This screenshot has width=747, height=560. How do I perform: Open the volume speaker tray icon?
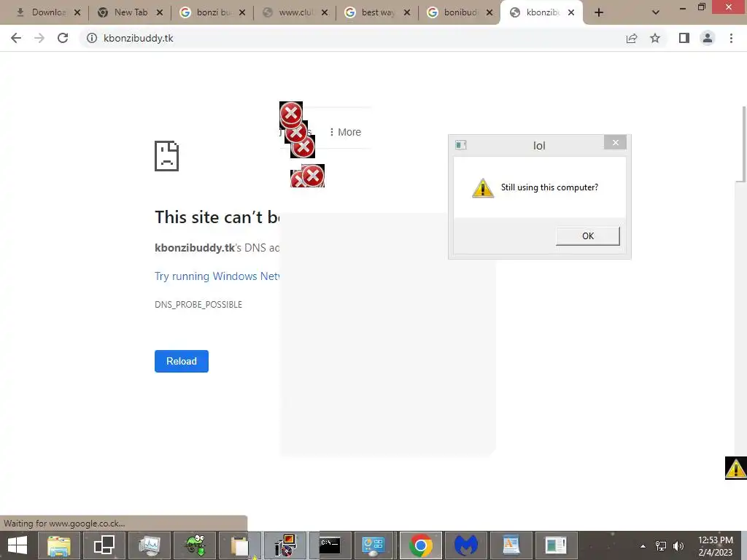click(x=678, y=546)
